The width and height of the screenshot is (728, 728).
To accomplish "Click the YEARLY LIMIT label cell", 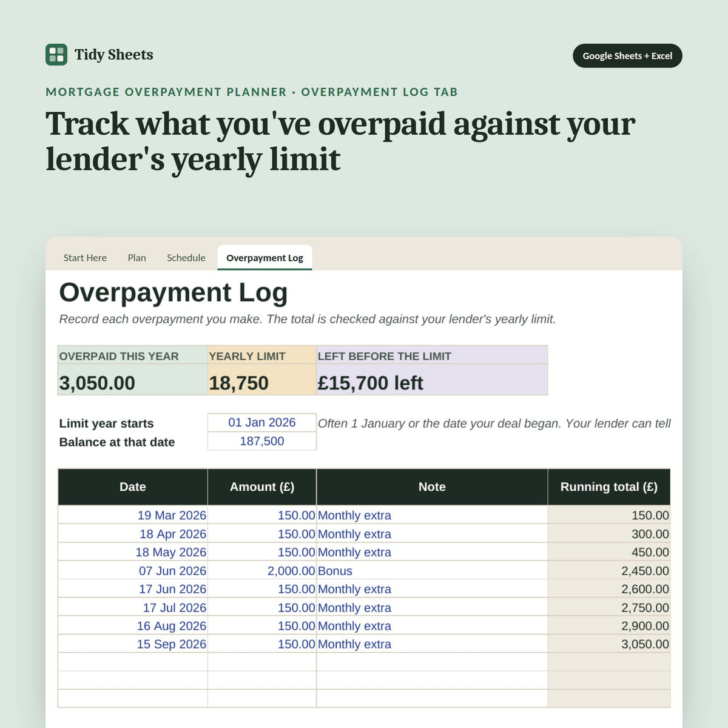I will (262, 356).
